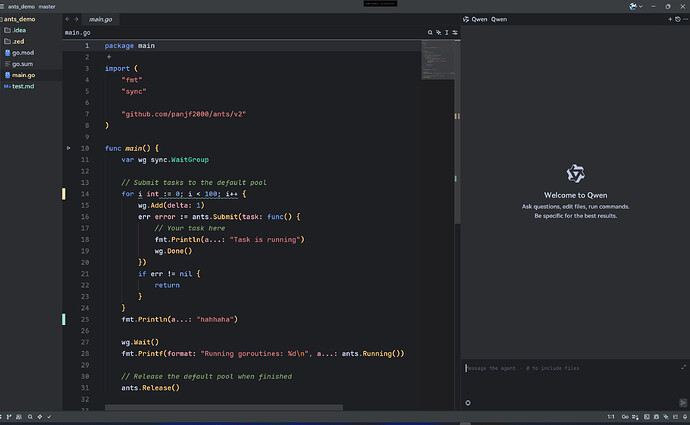Collapse the ants_demo project root
The width and height of the screenshot is (690, 425).
[31, 19]
